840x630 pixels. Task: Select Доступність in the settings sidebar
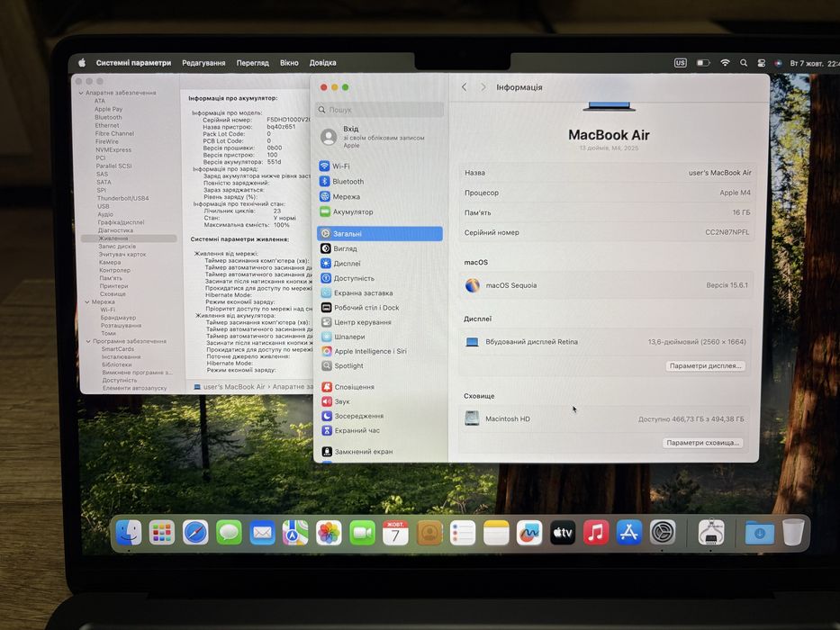379,279
